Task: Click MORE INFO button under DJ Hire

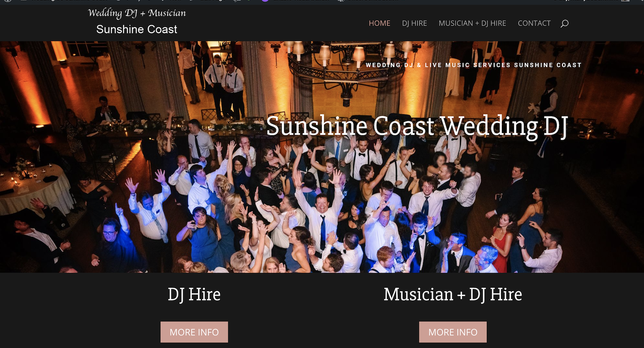Action: pyautogui.click(x=194, y=332)
